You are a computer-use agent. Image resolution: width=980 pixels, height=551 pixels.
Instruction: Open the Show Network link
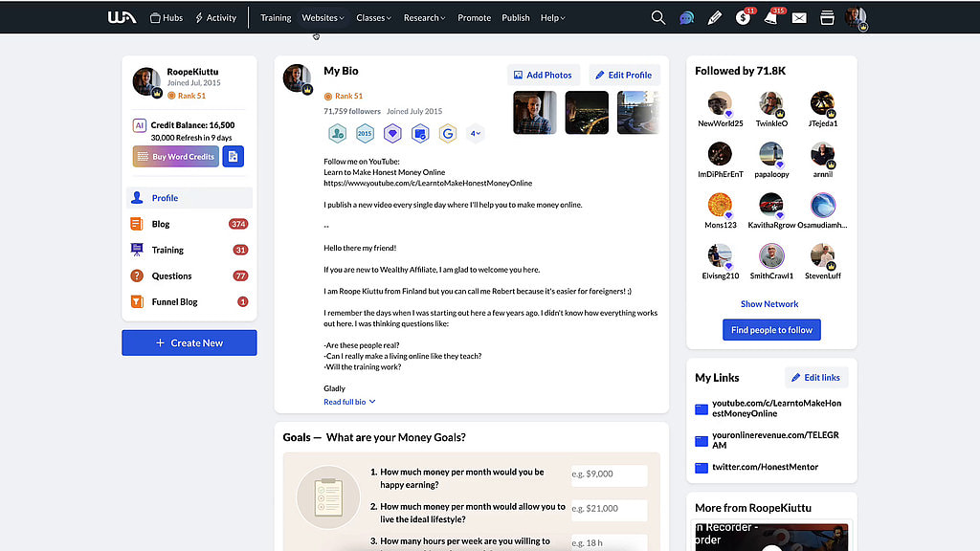(769, 304)
